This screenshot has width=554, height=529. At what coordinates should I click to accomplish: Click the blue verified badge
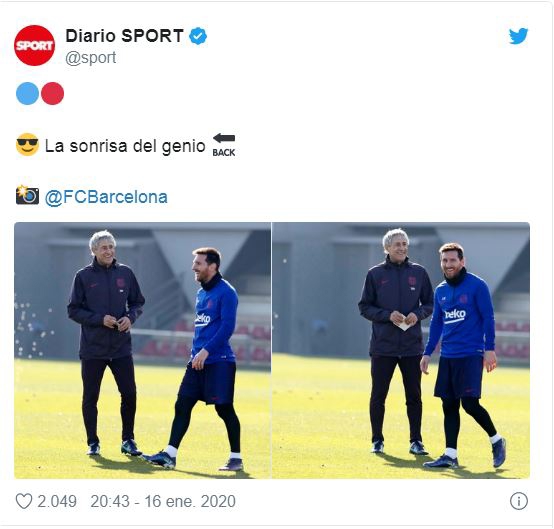coord(198,36)
